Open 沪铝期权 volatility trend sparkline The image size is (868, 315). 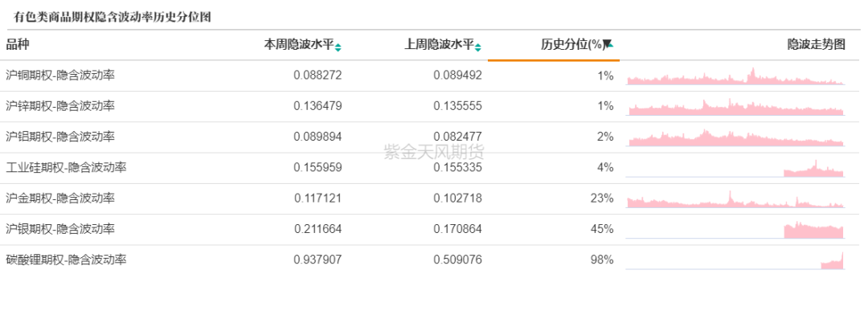[x=735, y=138]
